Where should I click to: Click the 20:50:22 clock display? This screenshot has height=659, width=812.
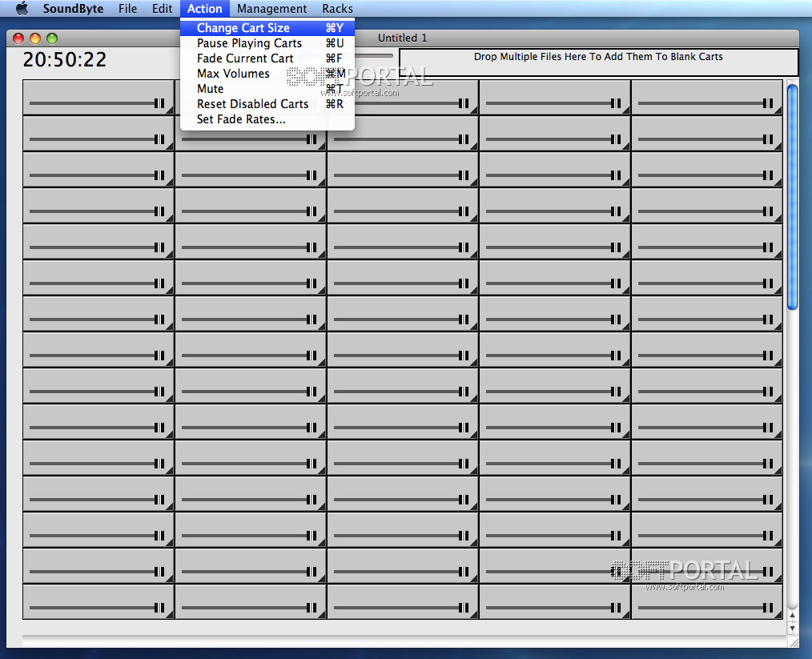tap(65, 59)
